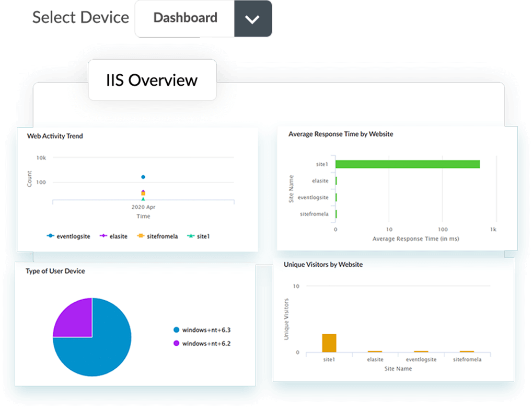Image resolution: width=532 pixels, height=408 pixels.
Task: Click the eventlogsite response time bar
Action: [x=336, y=197]
